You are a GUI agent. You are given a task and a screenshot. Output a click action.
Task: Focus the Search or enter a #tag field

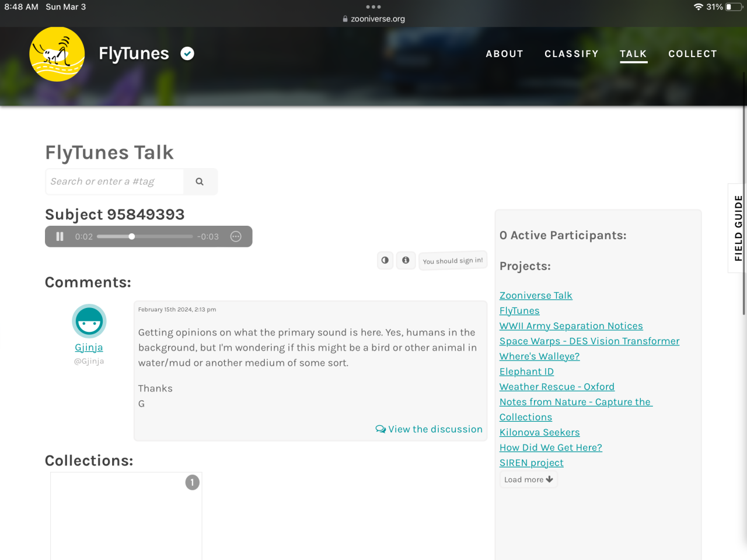(x=114, y=181)
